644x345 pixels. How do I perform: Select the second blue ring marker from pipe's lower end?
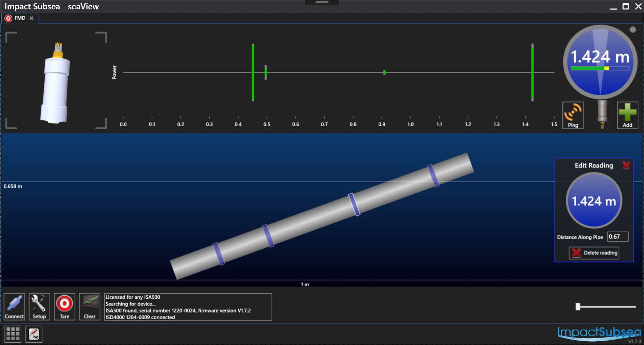pyautogui.click(x=268, y=236)
